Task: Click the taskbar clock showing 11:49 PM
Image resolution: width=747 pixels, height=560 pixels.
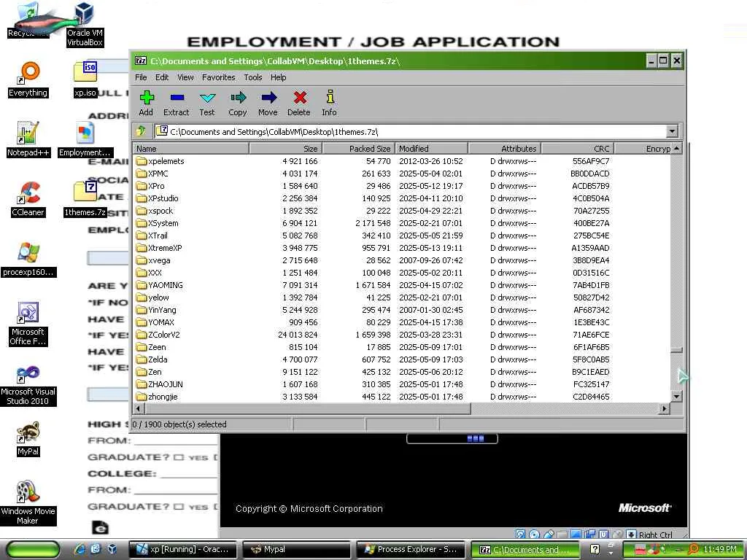Action: click(x=720, y=549)
